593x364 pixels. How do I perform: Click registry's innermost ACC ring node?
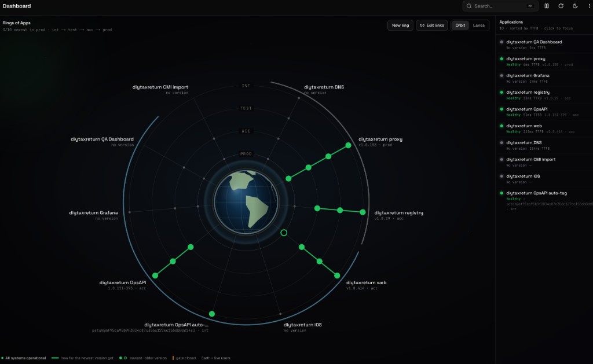pos(317,208)
